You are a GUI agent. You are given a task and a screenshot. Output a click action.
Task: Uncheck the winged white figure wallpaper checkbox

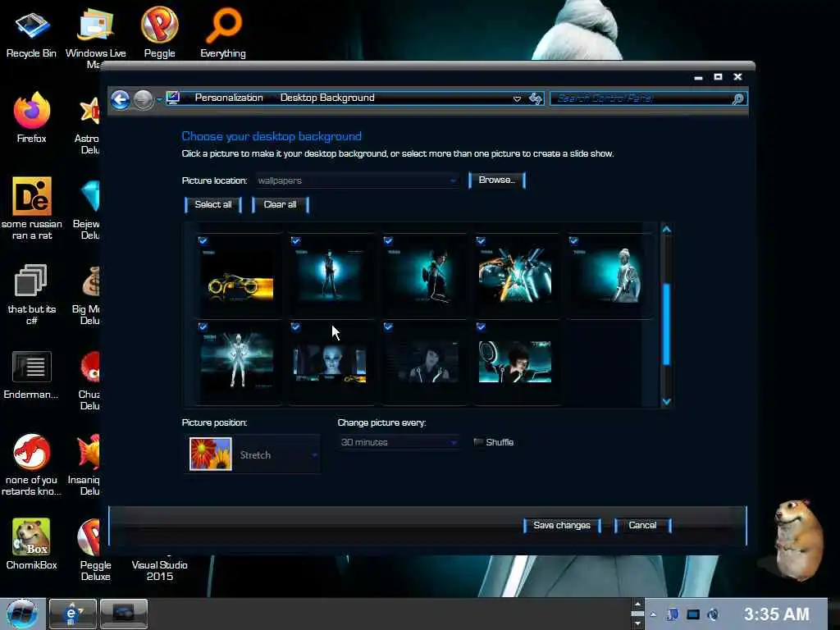pos(203,326)
